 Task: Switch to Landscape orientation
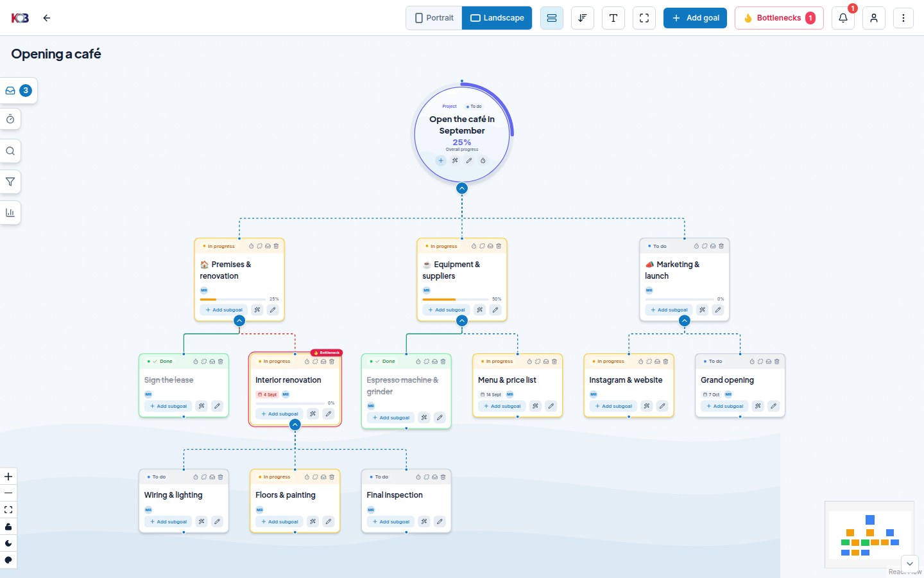(x=497, y=18)
